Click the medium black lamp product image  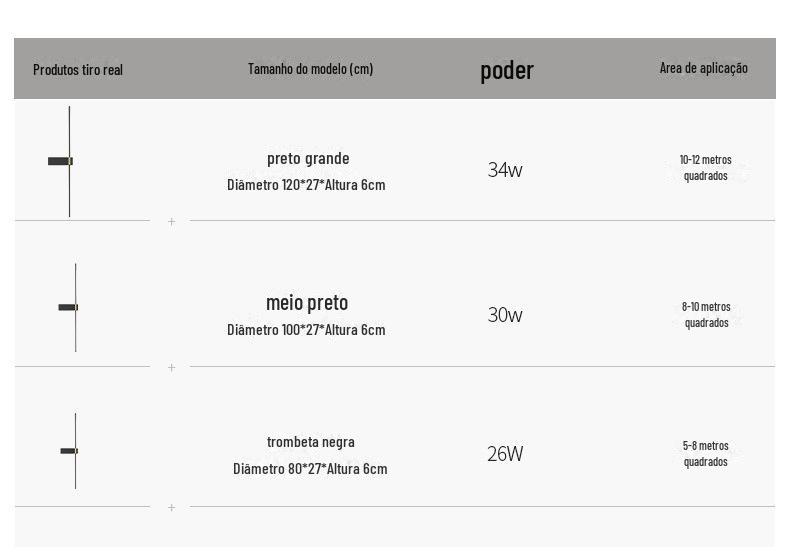coord(70,307)
